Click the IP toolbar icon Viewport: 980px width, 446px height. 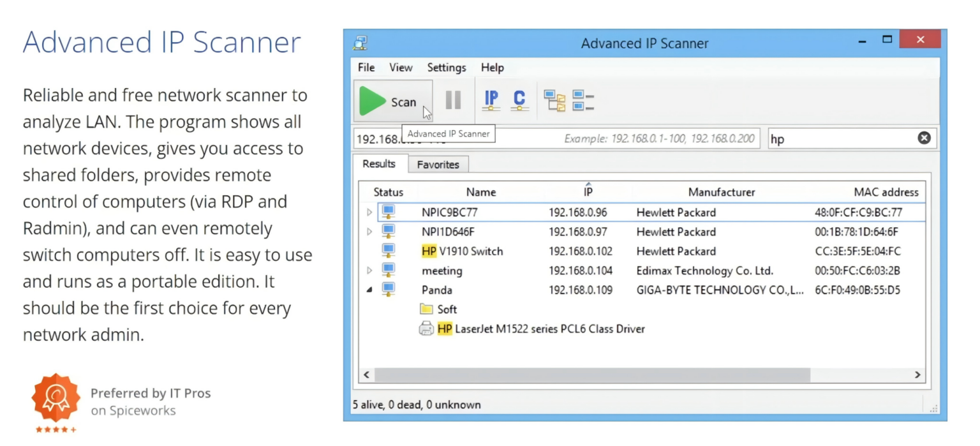(491, 100)
